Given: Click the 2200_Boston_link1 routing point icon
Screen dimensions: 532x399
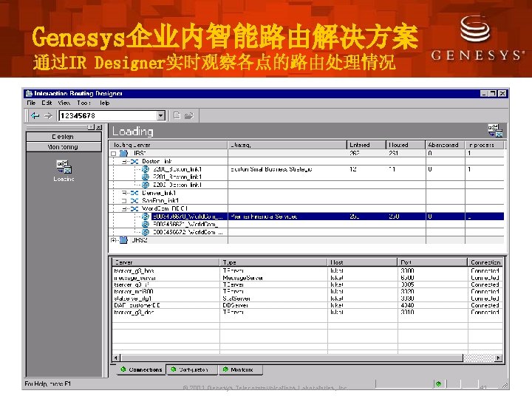Looking at the screenshot, I should (146, 169).
